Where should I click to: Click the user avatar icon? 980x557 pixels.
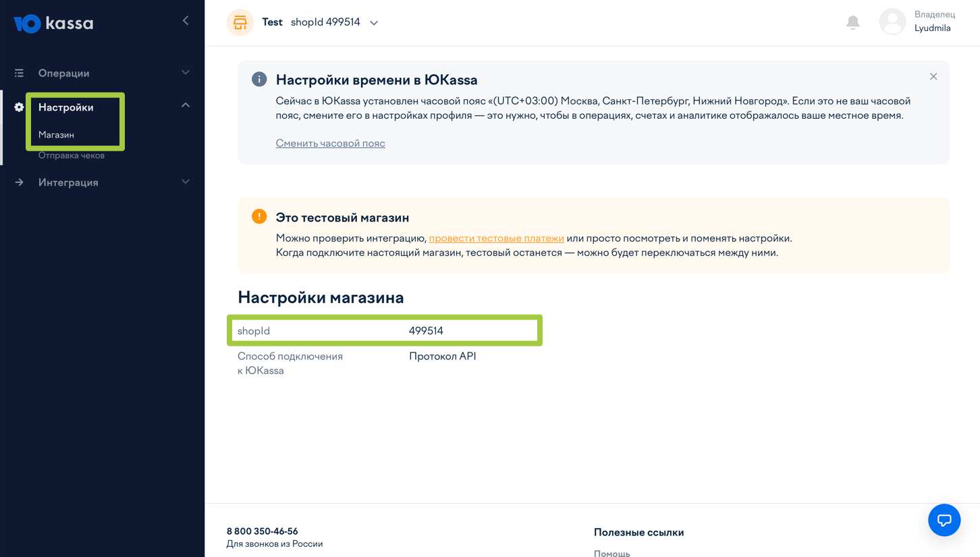[892, 22]
